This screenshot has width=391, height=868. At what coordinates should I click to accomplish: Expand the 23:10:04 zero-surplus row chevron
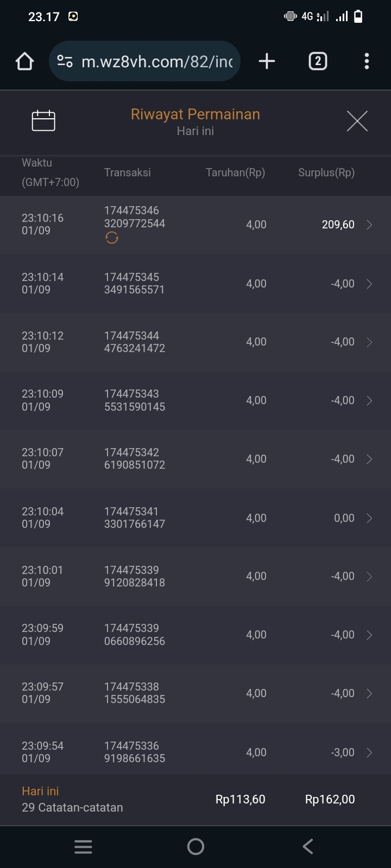[369, 518]
